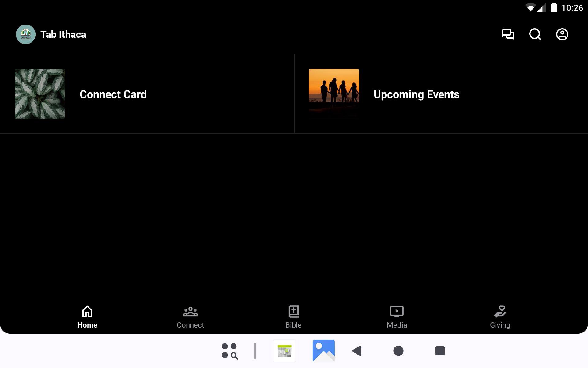Open the messages chat icon
Viewport: 588px width, 368px height.
(x=508, y=34)
